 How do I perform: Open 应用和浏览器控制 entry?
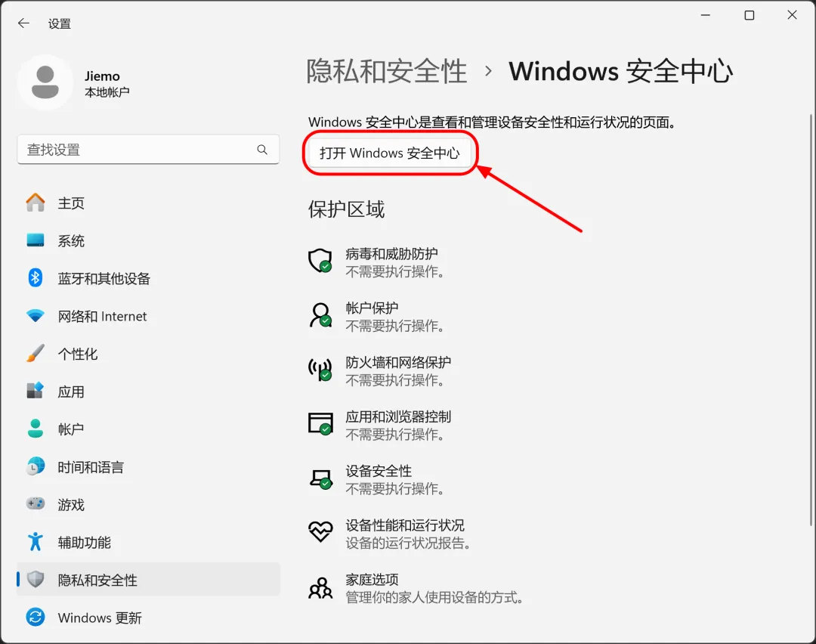coord(380,425)
